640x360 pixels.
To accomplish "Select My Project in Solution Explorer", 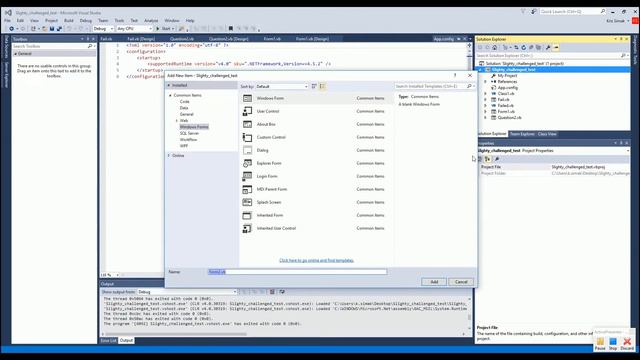I will click(507, 76).
